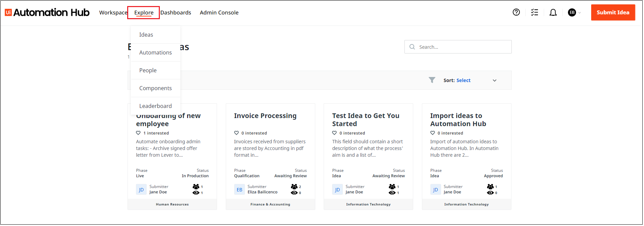
Task: Click the UiPath Automation Hub logo
Action: coord(47,12)
